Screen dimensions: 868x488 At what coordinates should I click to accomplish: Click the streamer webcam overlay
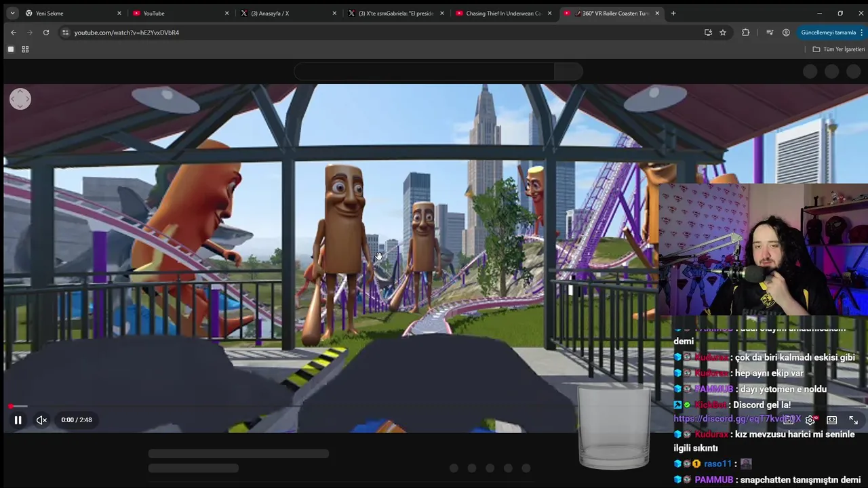pos(763,249)
